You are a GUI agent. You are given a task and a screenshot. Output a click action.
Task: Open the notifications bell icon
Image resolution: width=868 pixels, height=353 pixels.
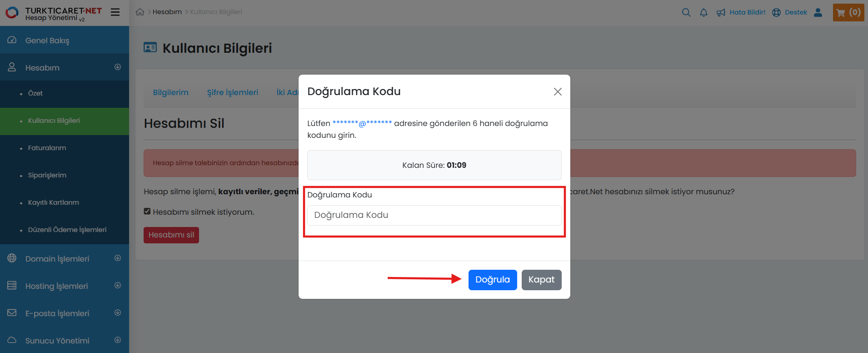(703, 13)
